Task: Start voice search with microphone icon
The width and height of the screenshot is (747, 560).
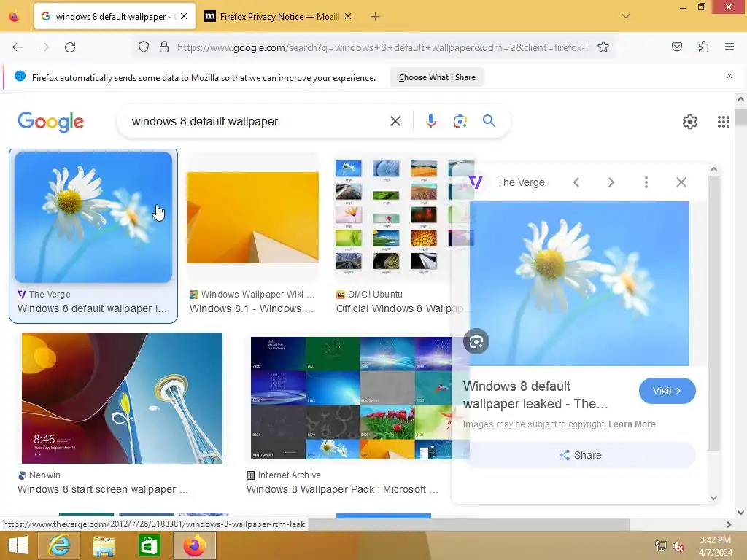Action: pos(430,122)
